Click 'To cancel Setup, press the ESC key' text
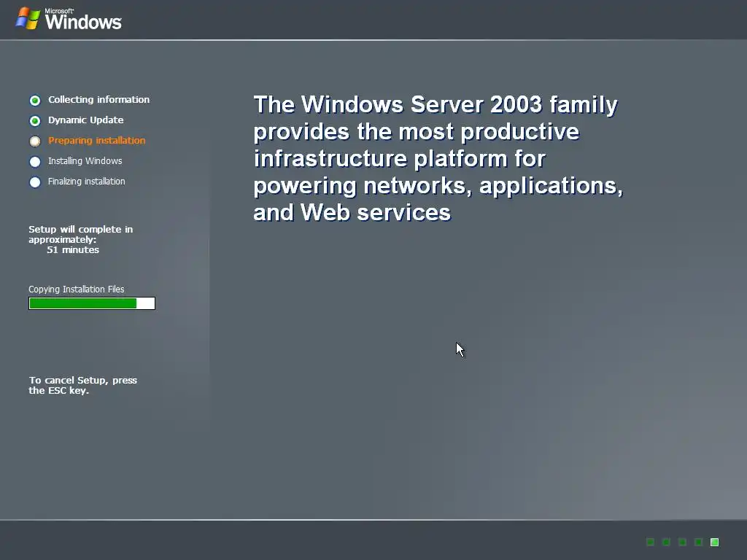 83,385
